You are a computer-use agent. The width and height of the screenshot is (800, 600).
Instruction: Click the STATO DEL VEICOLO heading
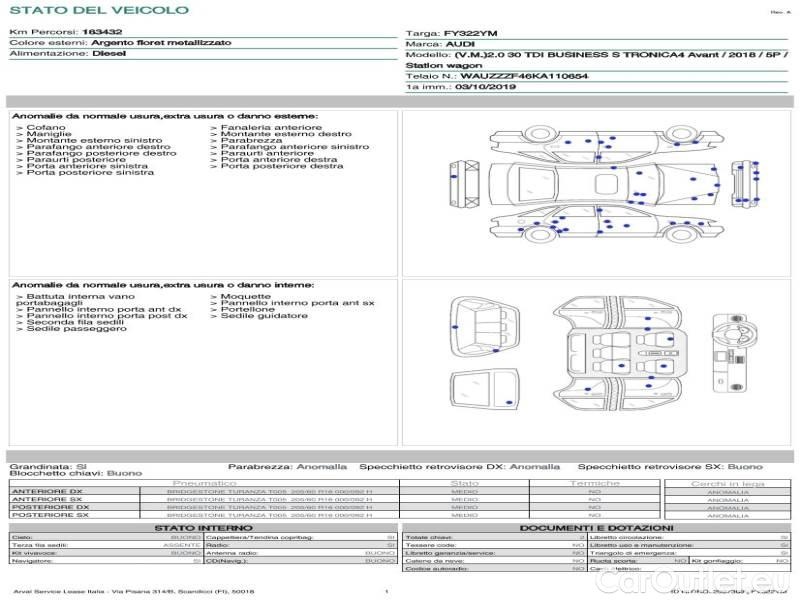coord(98,10)
